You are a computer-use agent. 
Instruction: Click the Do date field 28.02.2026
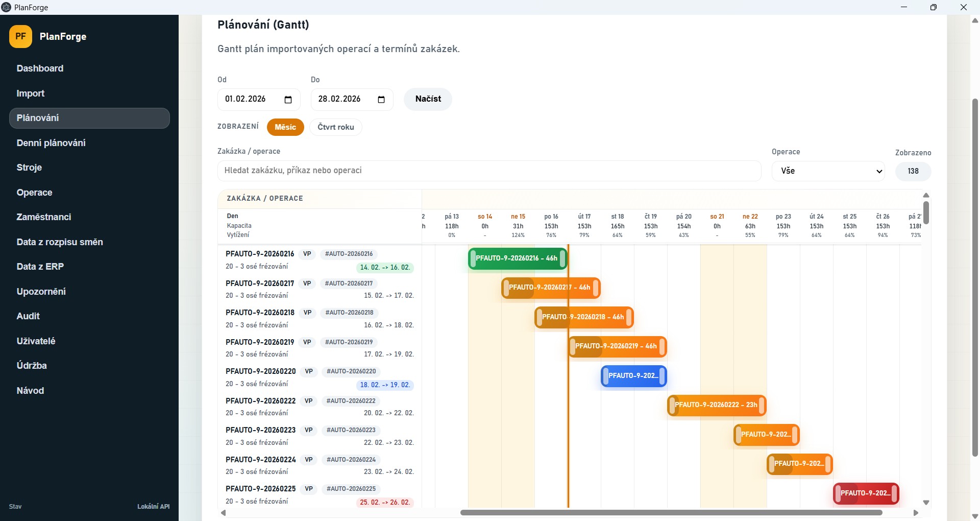coord(343,99)
